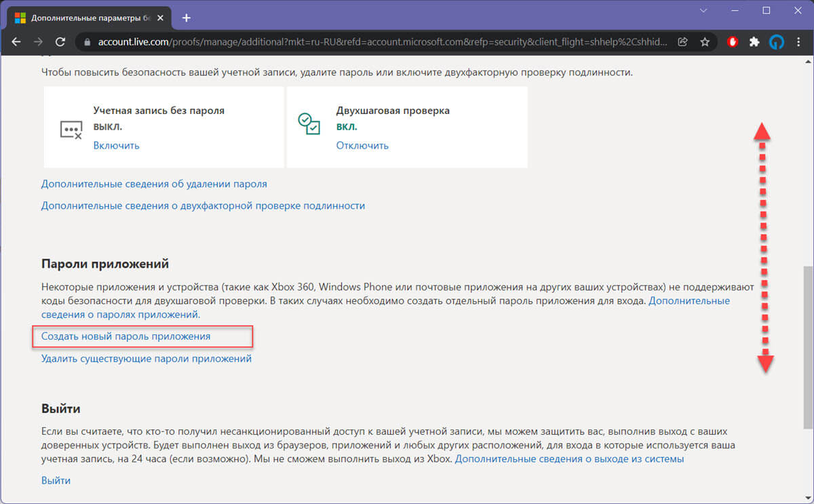814x504 pixels.
Task: Close the current browser tab
Action: point(161,18)
